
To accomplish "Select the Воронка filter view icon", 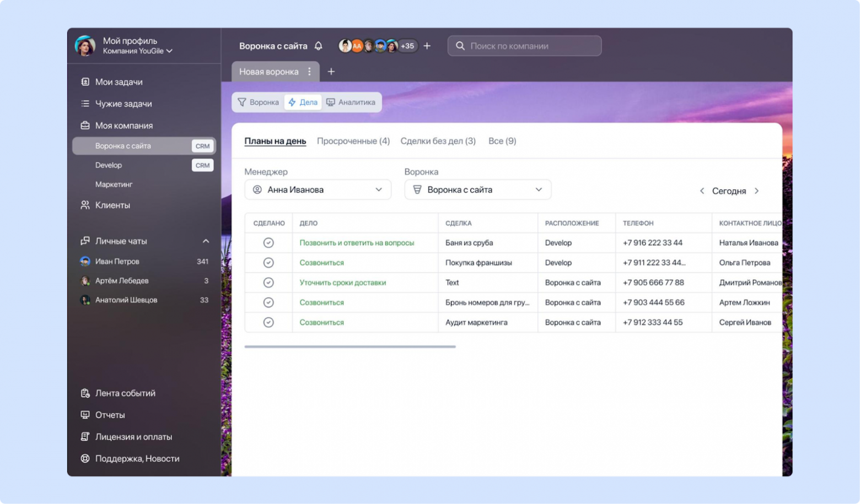I will click(x=242, y=102).
